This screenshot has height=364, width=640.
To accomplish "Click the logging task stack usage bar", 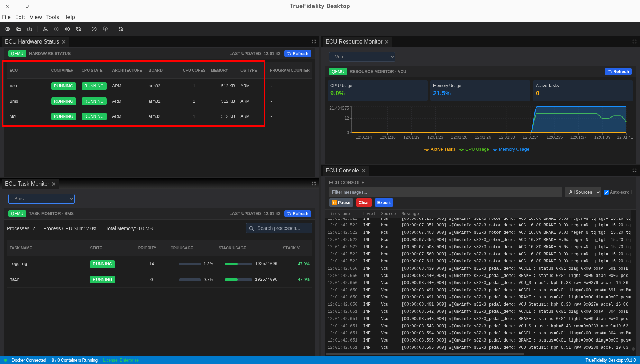I will 238,264.
